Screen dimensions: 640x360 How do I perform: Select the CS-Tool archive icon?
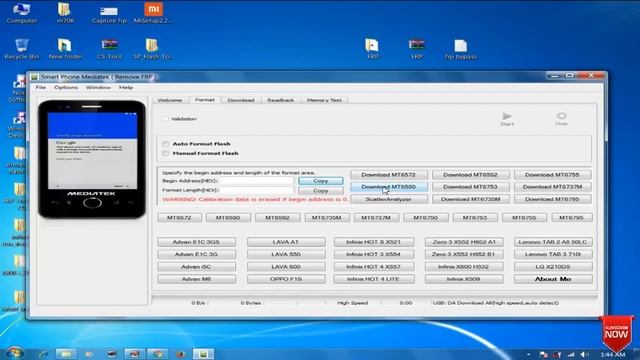109,49
